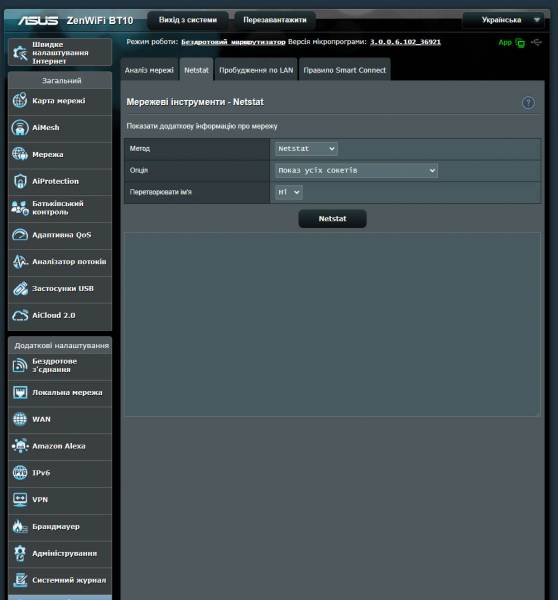This screenshot has height=600, width=558.
Task: Open the Брандмауер menu item
Action: [60, 527]
